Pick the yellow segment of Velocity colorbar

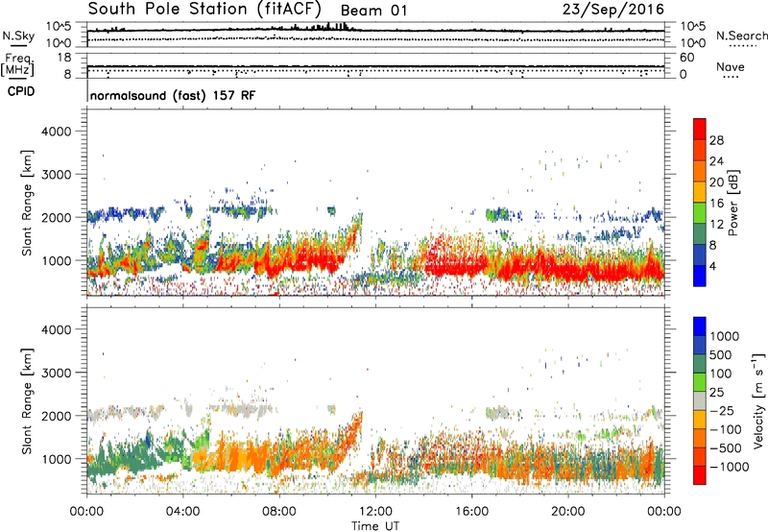(x=700, y=421)
